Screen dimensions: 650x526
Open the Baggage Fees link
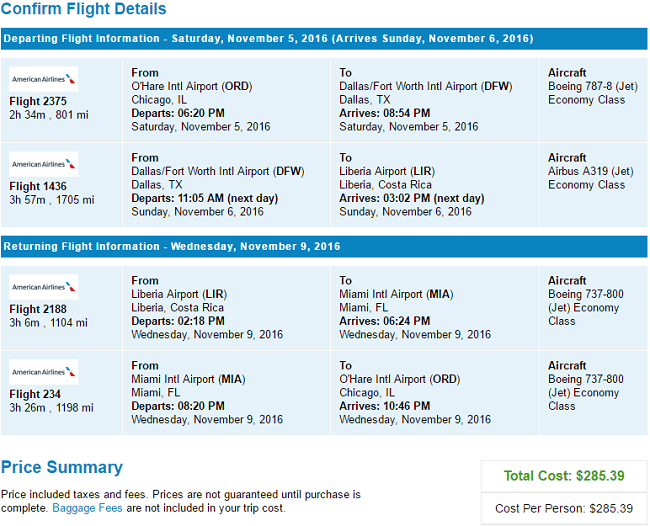coord(87,508)
